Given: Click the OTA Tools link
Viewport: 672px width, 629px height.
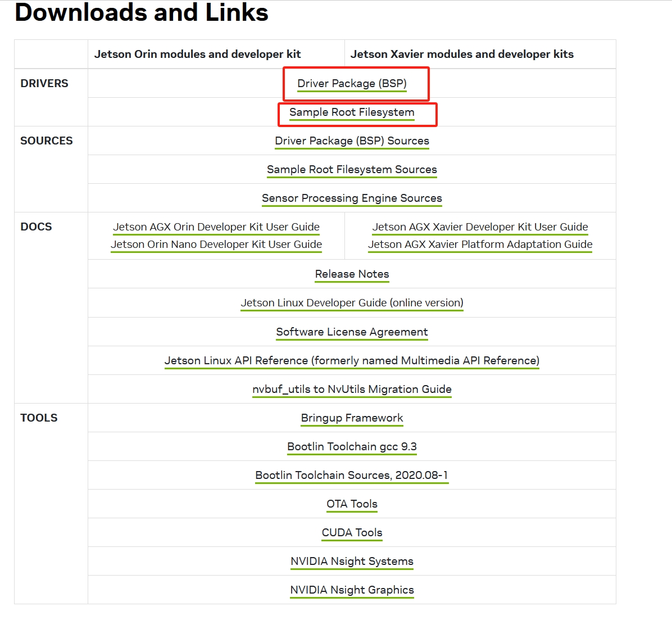Looking at the screenshot, I should click(352, 504).
